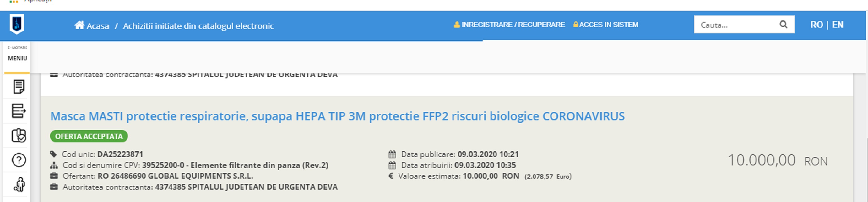Open the MENIU sidebar menu
The width and height of the screenshot is (868, 202).
(x=17, y=58)
